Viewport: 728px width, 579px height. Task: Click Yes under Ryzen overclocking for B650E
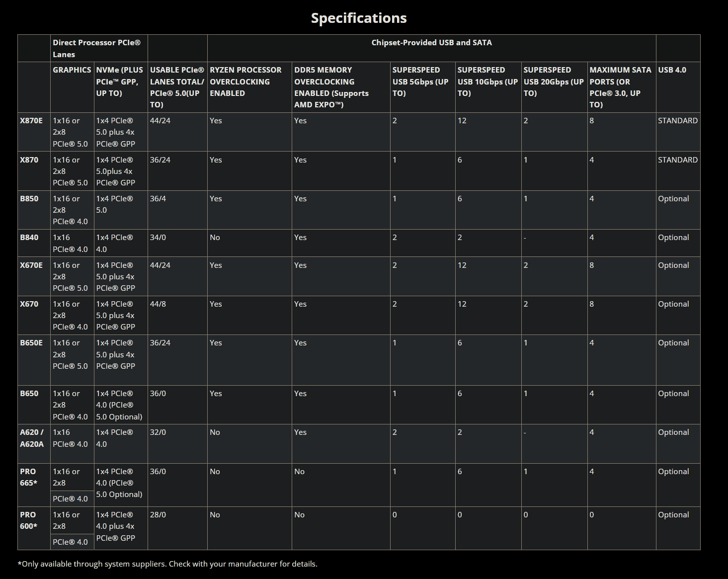(216, 343)
